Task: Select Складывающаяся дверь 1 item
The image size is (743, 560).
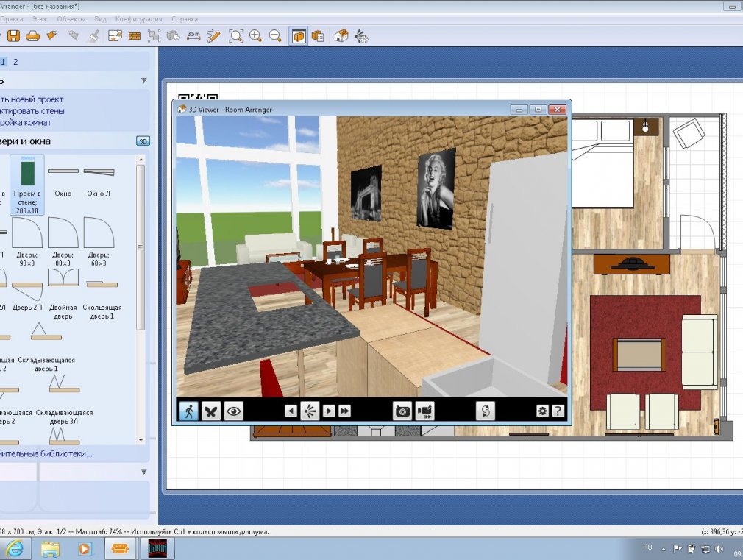Action: pos(46,346)
